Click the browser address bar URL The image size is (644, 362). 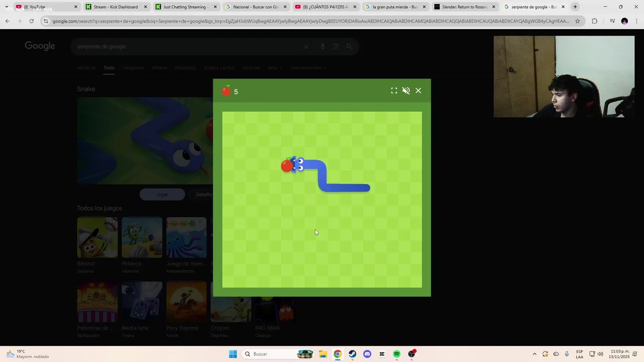311,21
